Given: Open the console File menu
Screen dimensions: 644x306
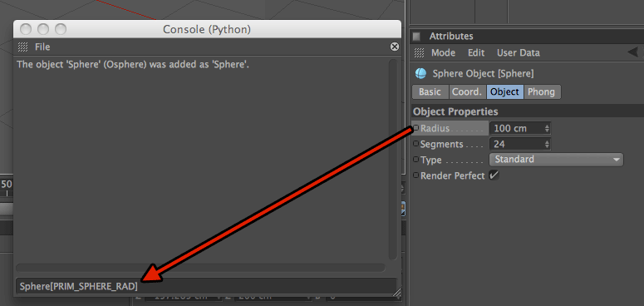Looking at the screenshot, I should (x=42, y=47).
